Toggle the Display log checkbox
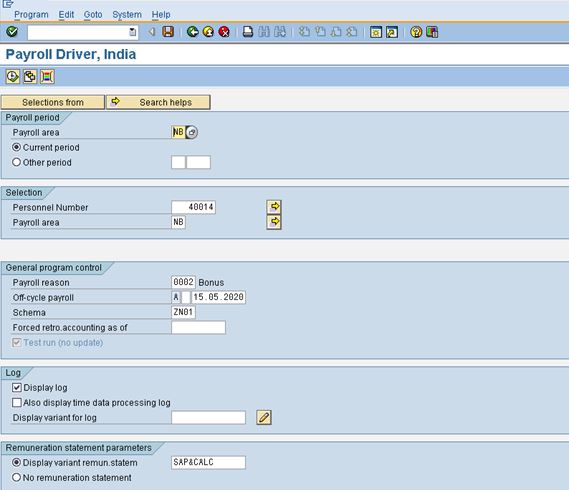Screen dimensions: 569x490 tap(17, 387)
